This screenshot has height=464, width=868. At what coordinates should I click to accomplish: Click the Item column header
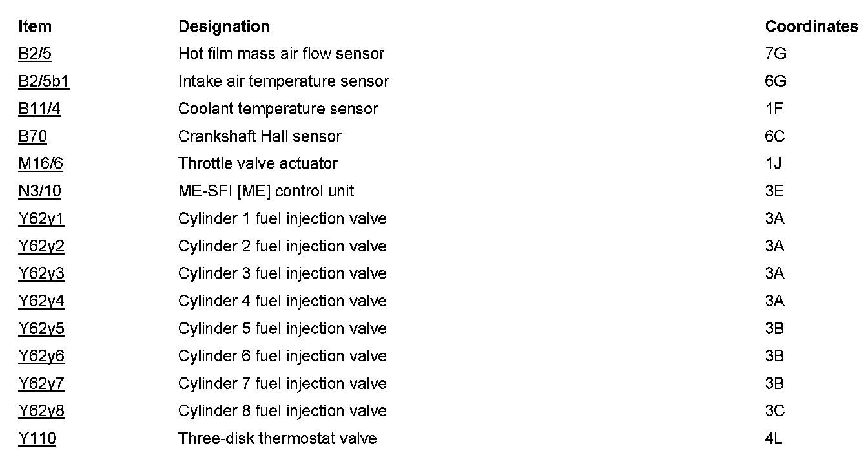(x=35, y=26)
